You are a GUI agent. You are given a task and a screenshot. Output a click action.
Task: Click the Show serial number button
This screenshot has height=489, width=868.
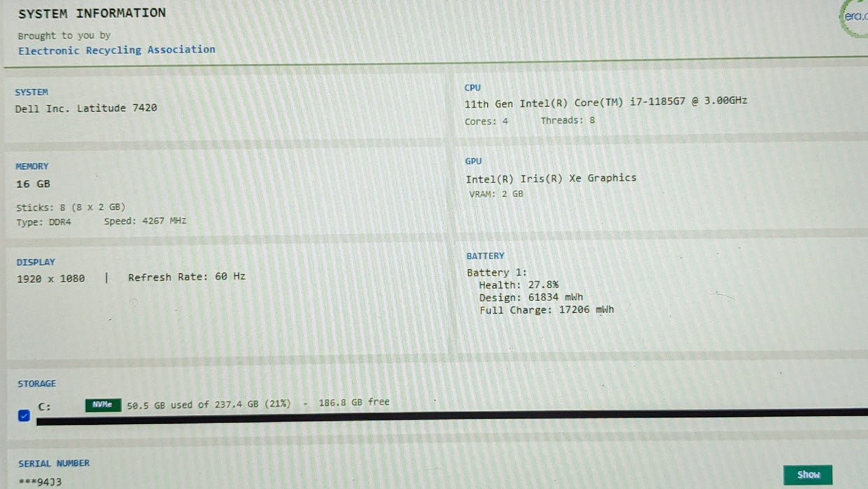point(808,475)
